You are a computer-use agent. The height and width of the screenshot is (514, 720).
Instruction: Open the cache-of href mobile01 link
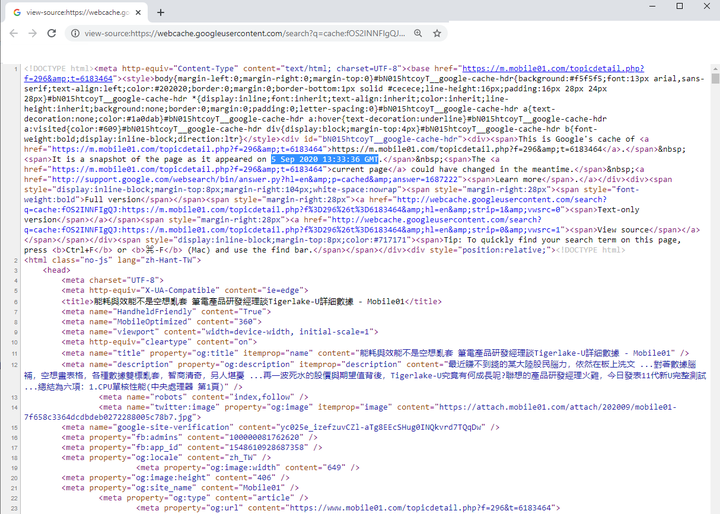pyautogui.click(x=187, y=149)
